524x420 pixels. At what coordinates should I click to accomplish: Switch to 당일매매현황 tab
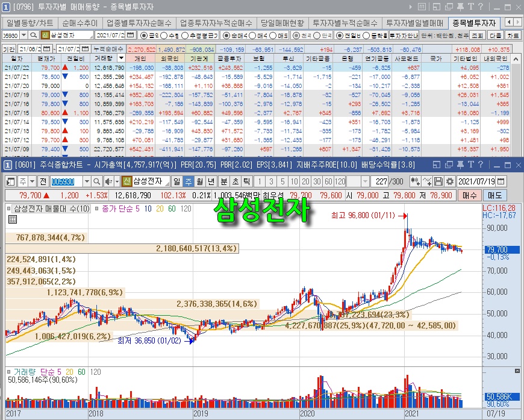pyautogui.click(x=282, y=23)
